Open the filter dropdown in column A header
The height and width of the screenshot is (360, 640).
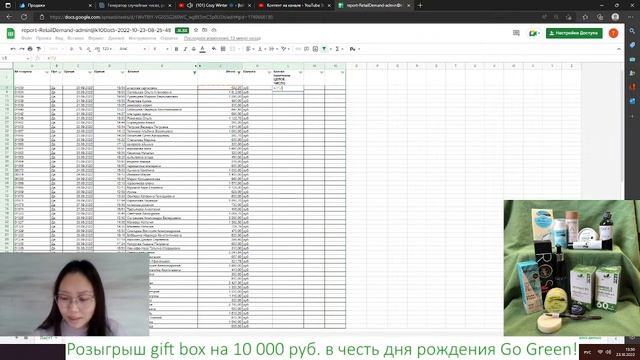[47, 72]
